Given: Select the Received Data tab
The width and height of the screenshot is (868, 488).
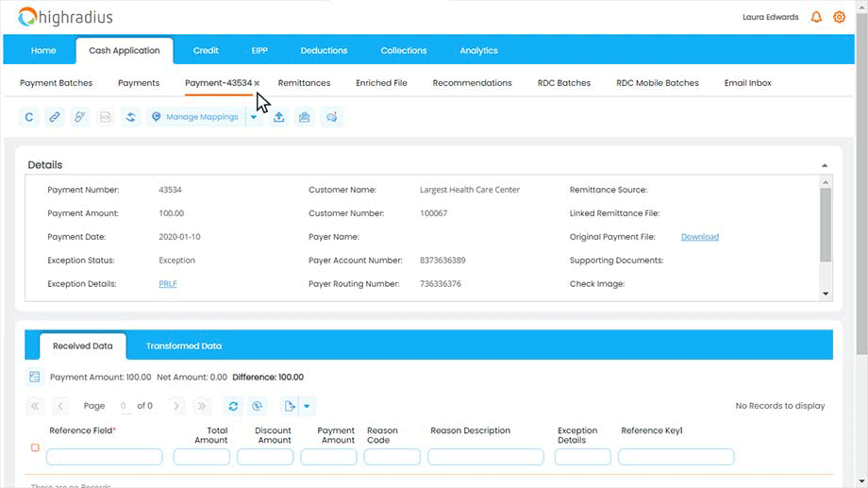Looking at the screenshot, I should 82,346.
